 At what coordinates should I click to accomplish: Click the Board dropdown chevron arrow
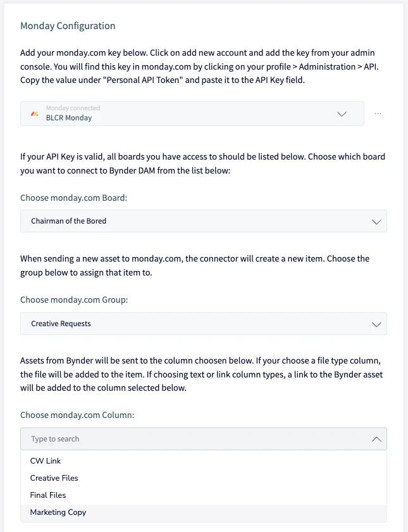pos(376,222)
